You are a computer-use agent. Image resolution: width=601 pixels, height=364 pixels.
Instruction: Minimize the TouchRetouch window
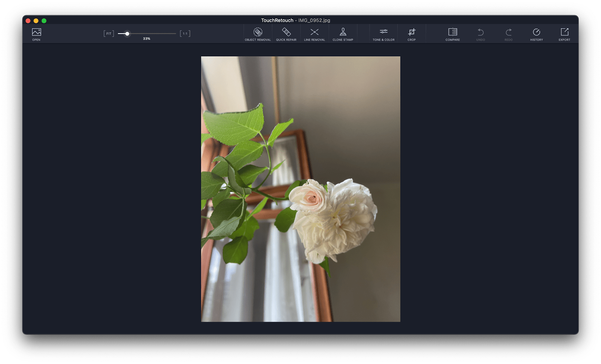point(36,21)
